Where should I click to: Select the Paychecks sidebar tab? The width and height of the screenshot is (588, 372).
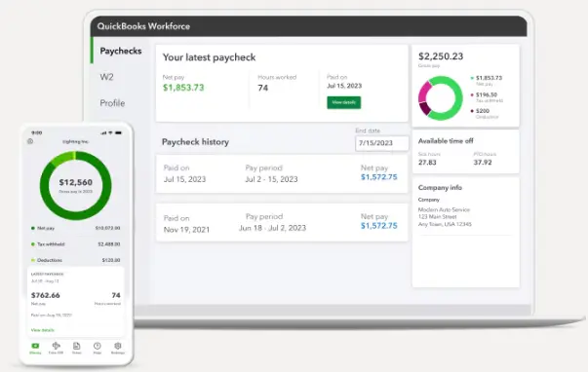pyautogui.click(x=120, y=51)
